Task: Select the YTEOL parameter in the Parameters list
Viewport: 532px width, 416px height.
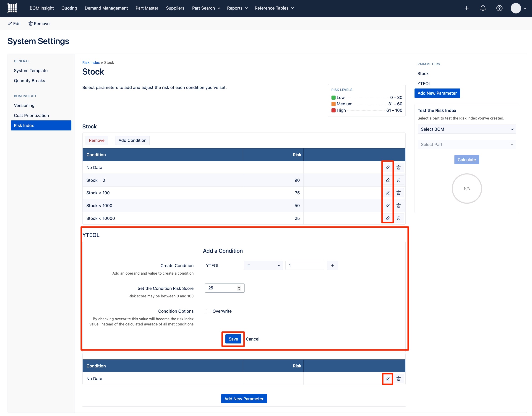Action: click(x=424, y=83)
